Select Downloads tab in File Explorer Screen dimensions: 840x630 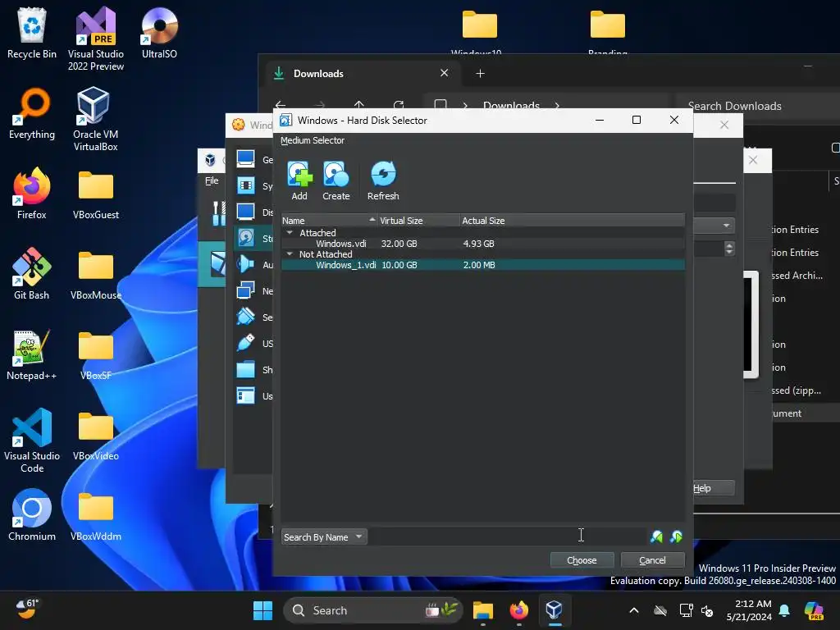coord(362,73)
